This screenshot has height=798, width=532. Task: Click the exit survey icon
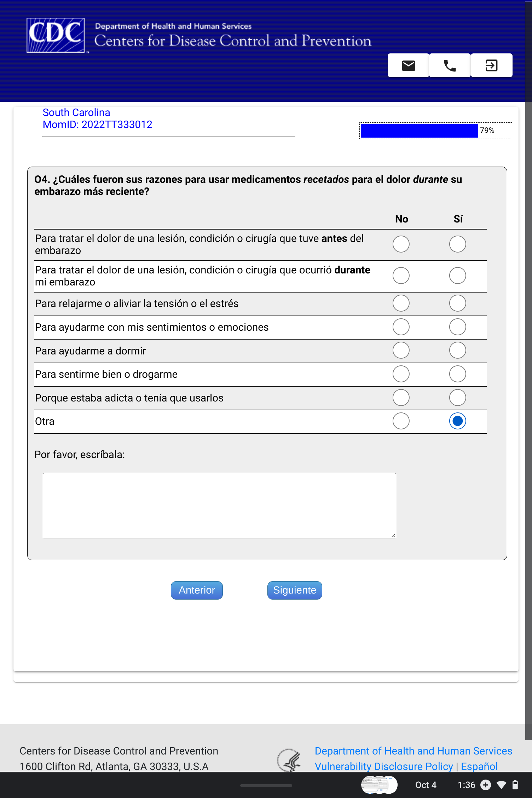[491, 65]
